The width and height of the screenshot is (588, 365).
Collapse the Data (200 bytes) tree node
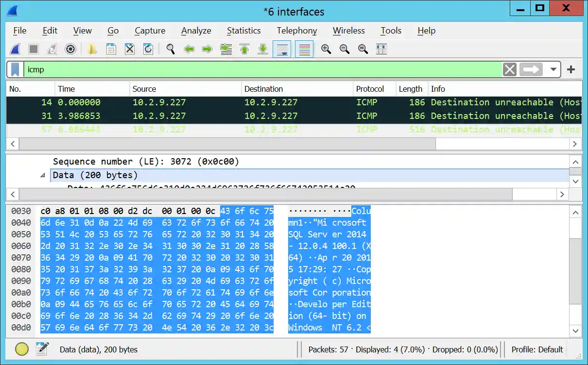click(x=43, y=175)
